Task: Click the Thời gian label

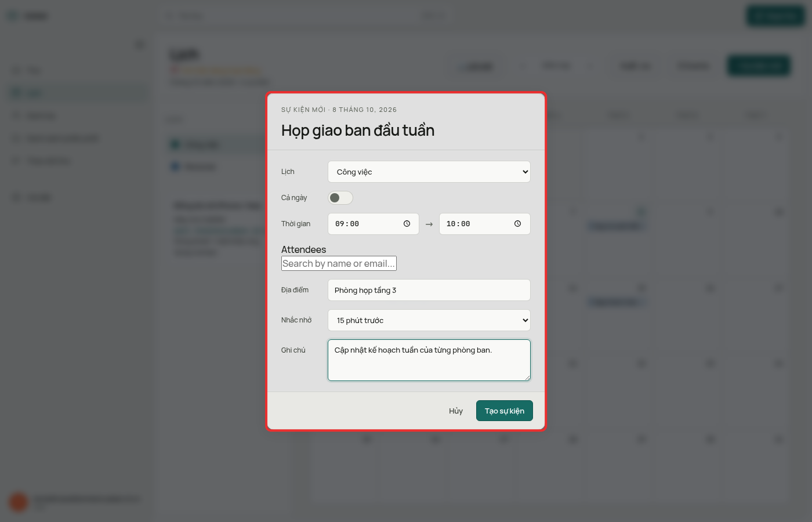Action: [x=296, y=224]
